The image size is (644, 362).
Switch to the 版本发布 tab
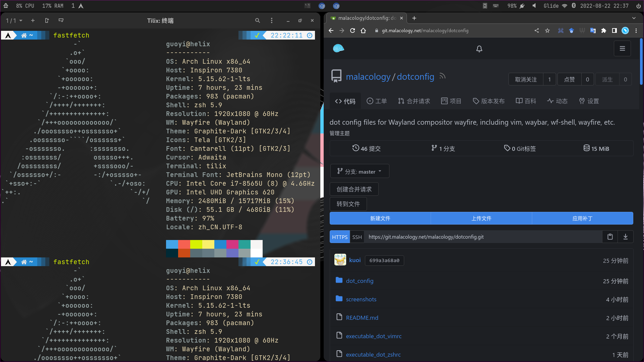[x=489, y=101]
